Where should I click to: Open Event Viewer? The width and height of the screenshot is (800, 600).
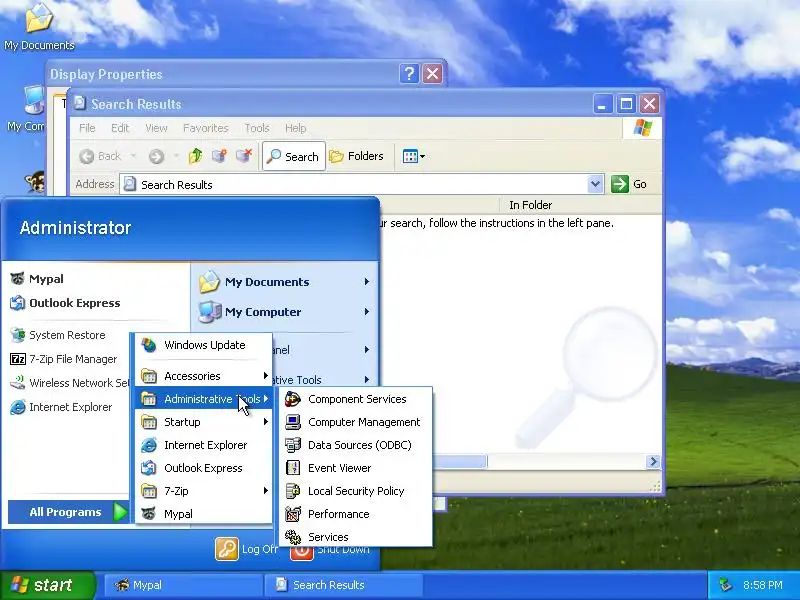click(x=356, y=468)
